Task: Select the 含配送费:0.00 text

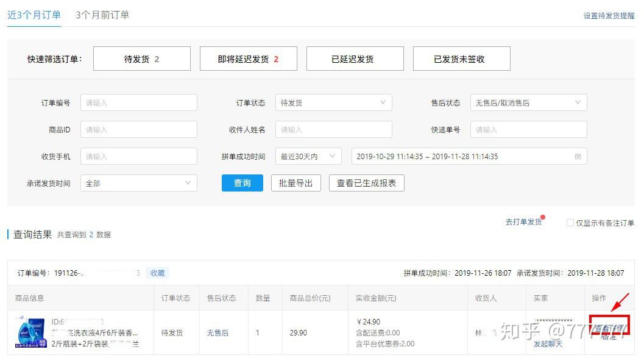Action: tap(378, 332)
